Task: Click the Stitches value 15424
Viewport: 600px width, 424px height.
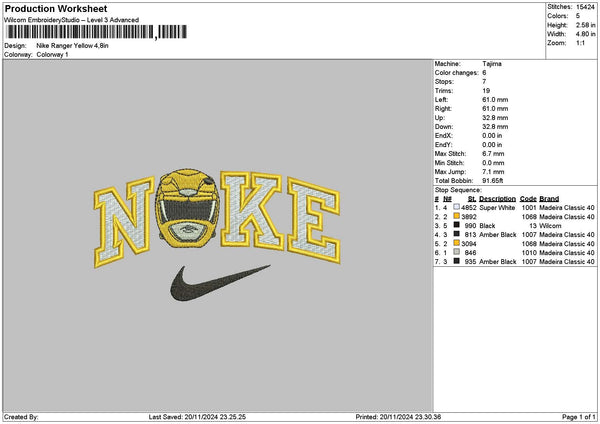Action: [585, 7]
